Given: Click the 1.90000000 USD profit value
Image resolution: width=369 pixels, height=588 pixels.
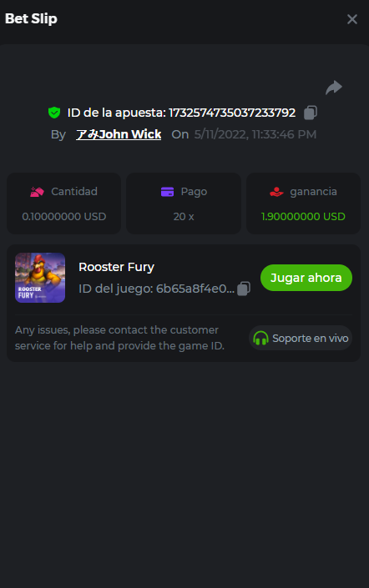Looking at the screenshot, I should (303, 216).
